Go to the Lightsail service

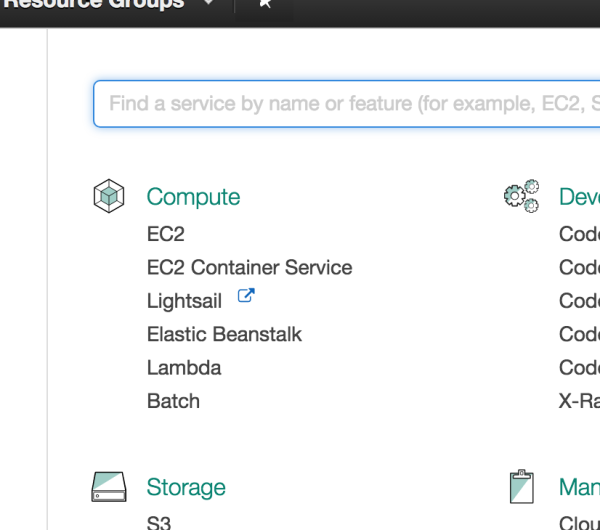[184, 301]
